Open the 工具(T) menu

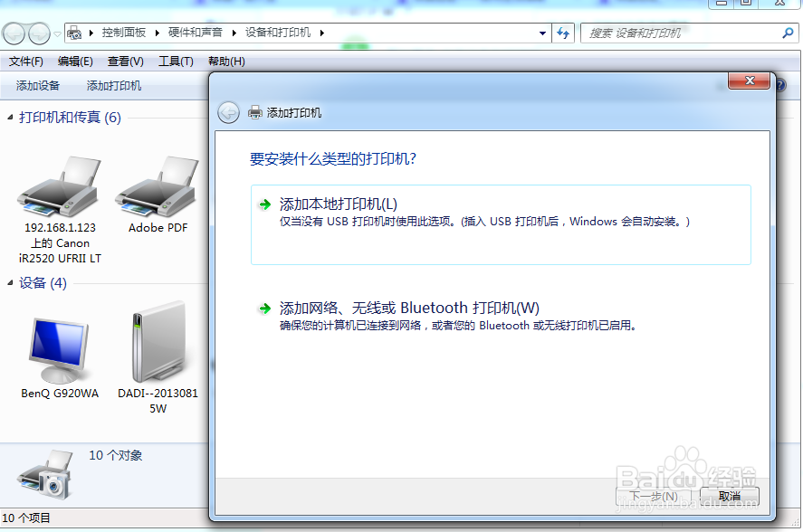[176, 62]
